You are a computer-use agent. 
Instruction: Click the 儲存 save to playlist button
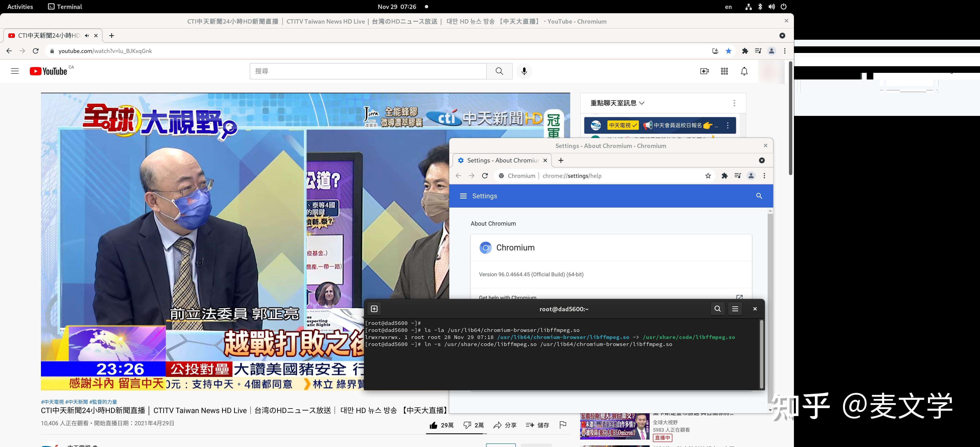537,425
